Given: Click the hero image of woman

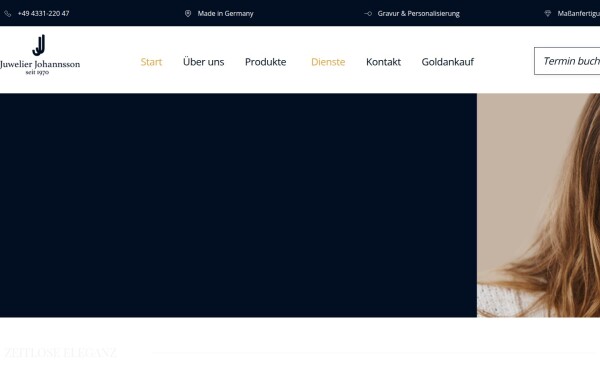Looking at the screenshot, I should pyautogui.click(x=538, y=205).
